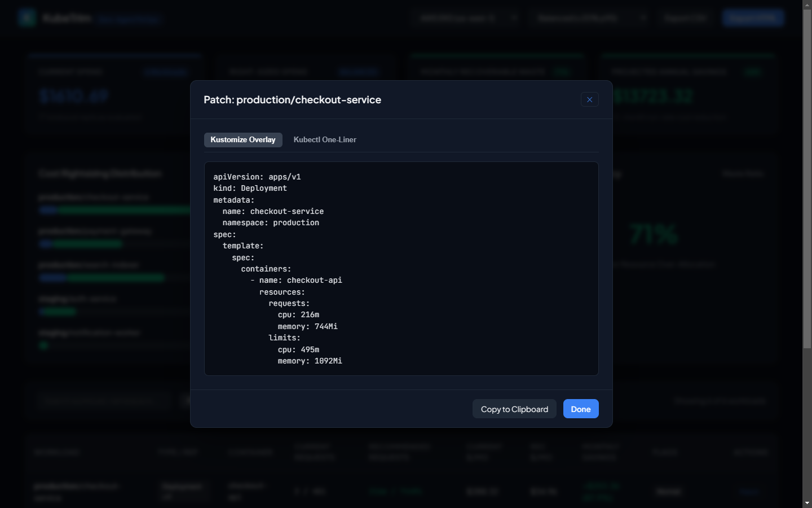Click the '- name: checkout-api' line
Viewport: 812px width, 508px height.
296,280
